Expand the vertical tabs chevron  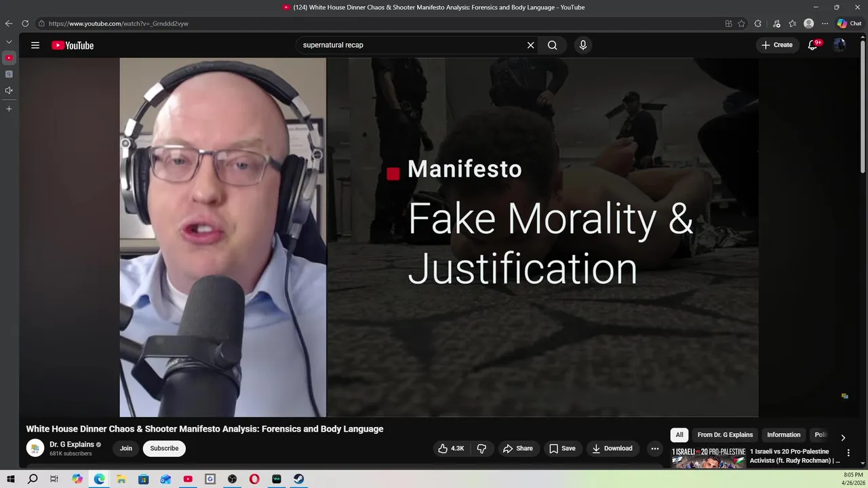9,42
